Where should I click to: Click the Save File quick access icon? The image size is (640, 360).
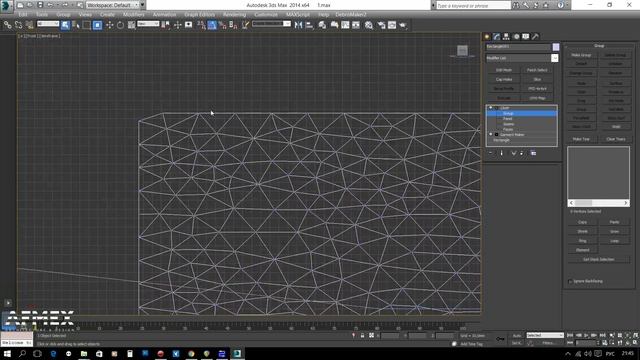40,5
